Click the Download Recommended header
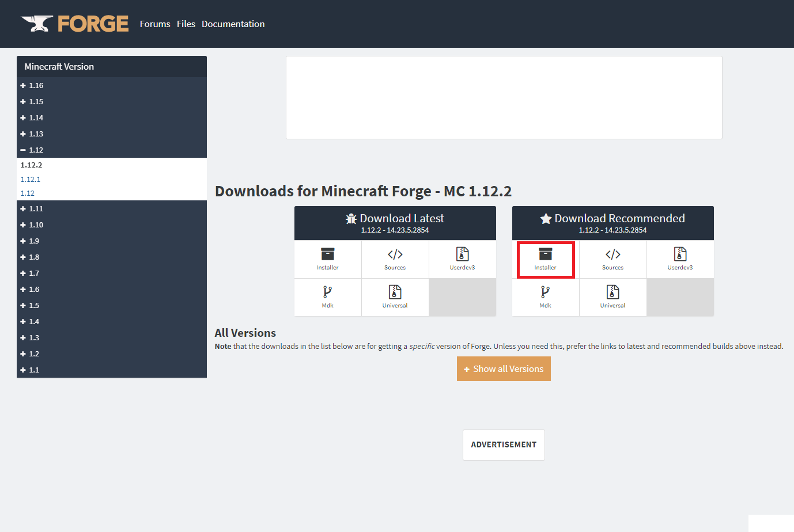Viewport: 794px width, 532px height. coord(612,223)
